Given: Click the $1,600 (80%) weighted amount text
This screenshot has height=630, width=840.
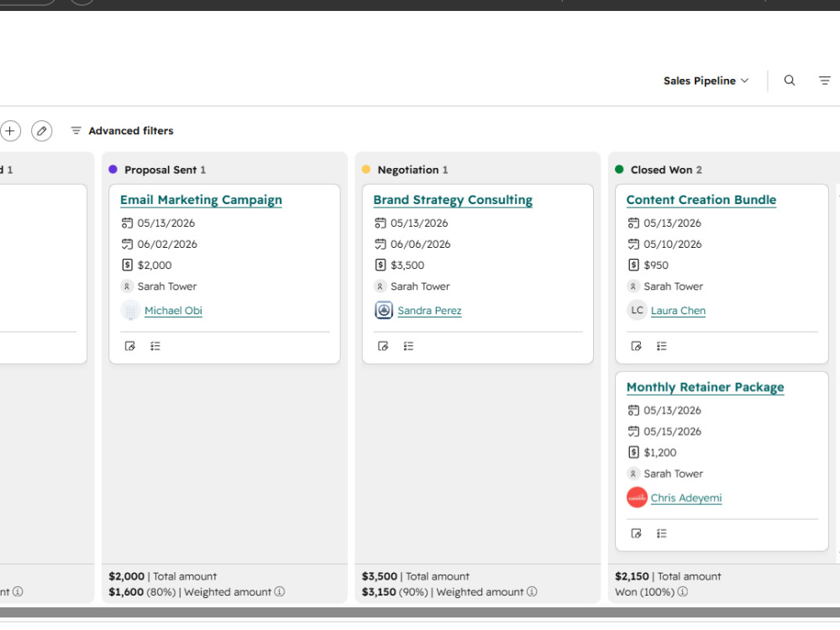Looking at the screenshot, I should point(142,592).
